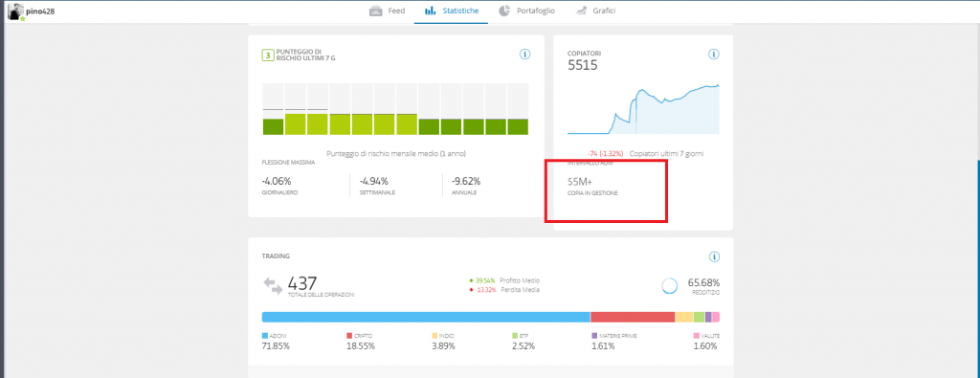Click the Feed newspaper icon

(375, 11)
